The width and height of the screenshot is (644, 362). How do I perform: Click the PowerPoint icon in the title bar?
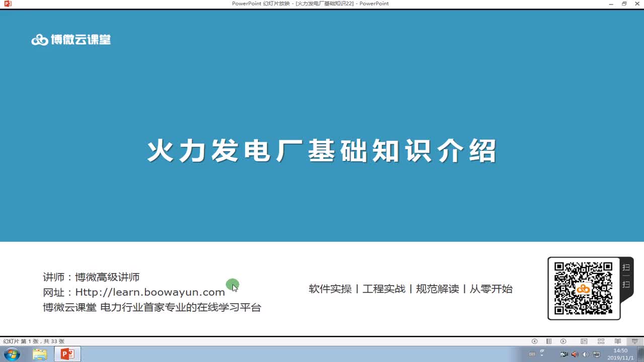point(7,4)
